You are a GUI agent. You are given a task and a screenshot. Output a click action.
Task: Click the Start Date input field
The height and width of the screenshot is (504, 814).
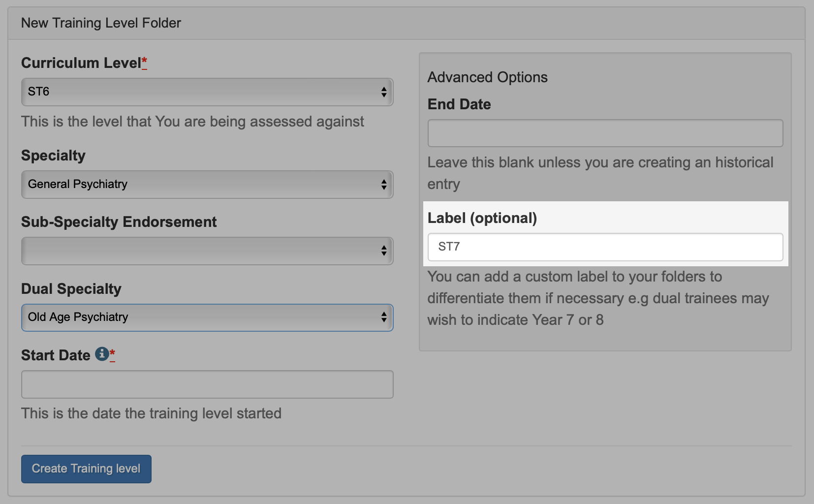207,384
